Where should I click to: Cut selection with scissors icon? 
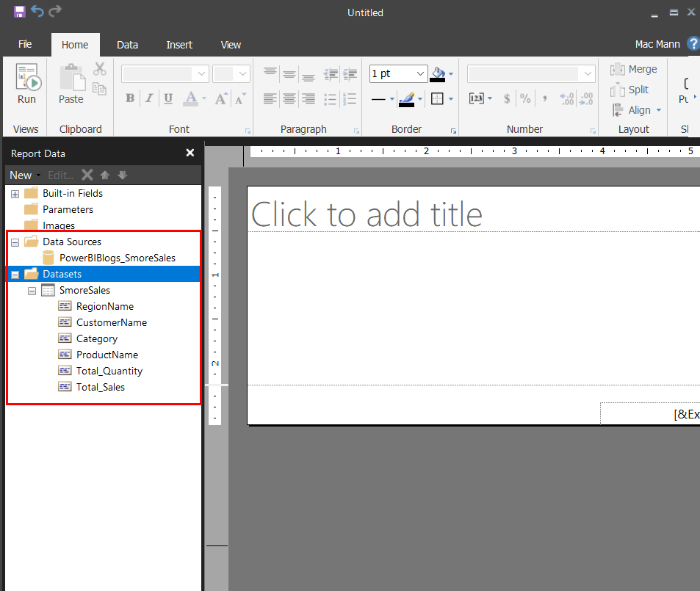coord(100,69)
